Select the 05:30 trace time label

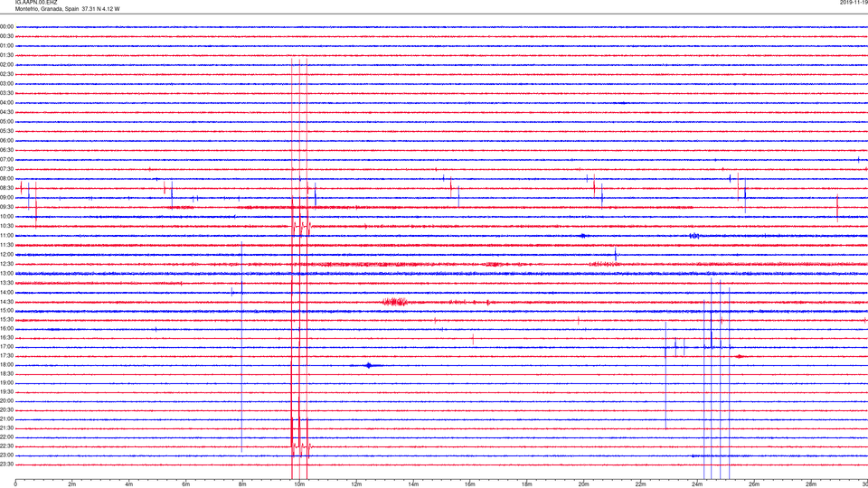click(6, 131)
